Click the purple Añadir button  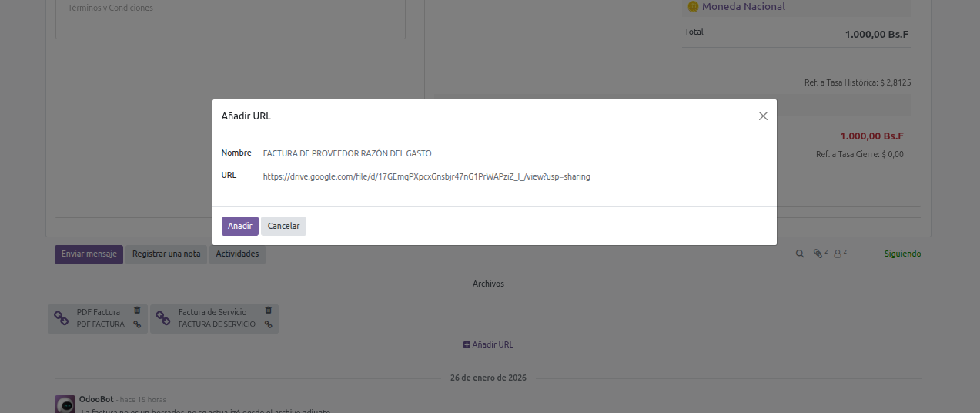[239, 226]
